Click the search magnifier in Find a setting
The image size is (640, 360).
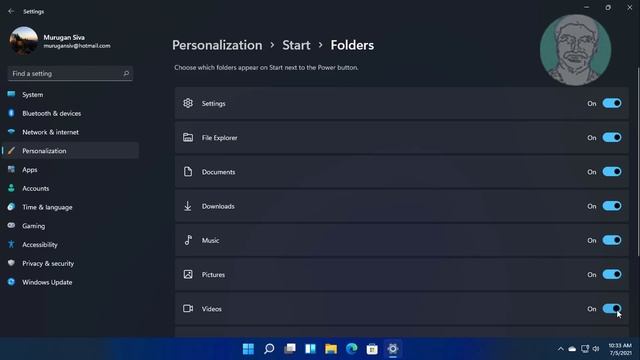pos(126,73)
